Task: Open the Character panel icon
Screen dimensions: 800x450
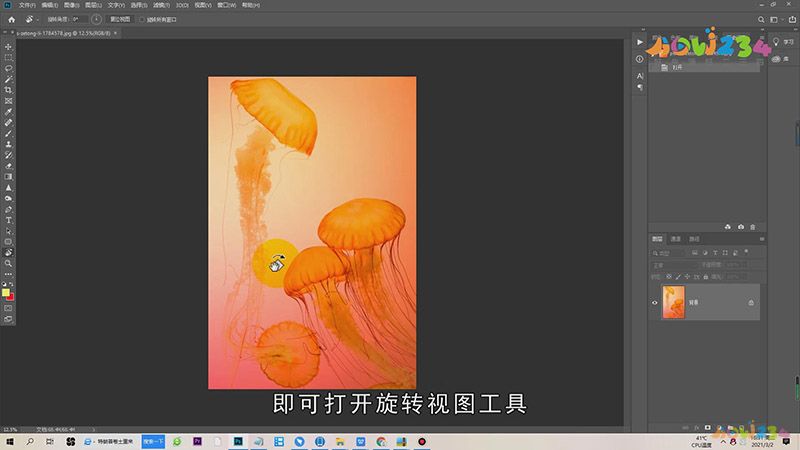Action: (x=640, y=76)
